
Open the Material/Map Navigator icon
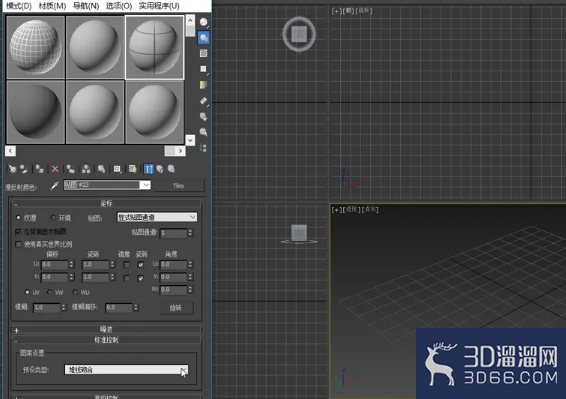(204, 147)
